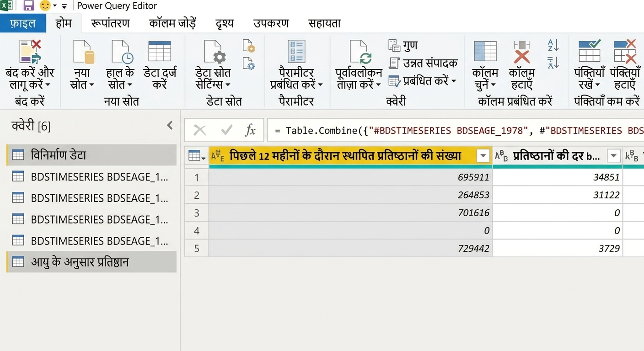Viewport: 644px width, 351px height.
Task: Click the lower blue gear document icon
Action: [249, 63]
